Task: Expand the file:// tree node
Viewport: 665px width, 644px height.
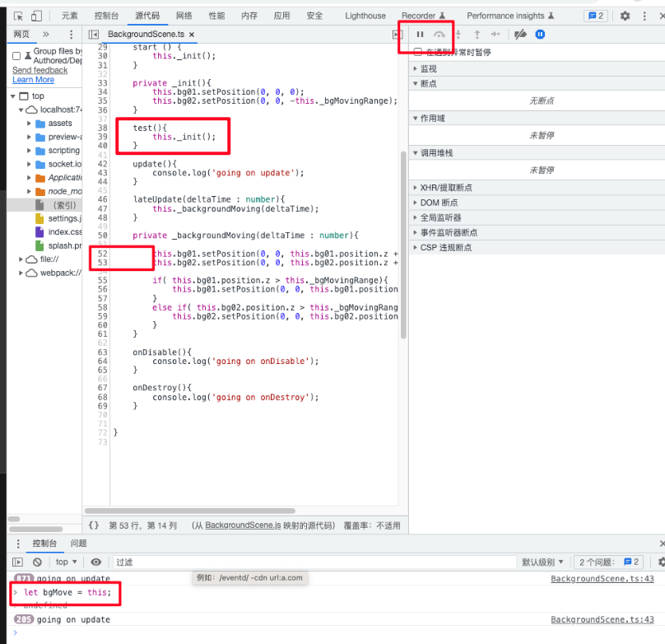Action: (21, 259)
